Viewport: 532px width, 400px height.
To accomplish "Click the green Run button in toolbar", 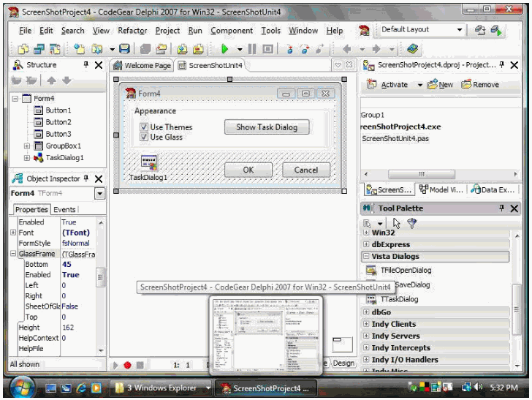I will click(x=224, y=49).
